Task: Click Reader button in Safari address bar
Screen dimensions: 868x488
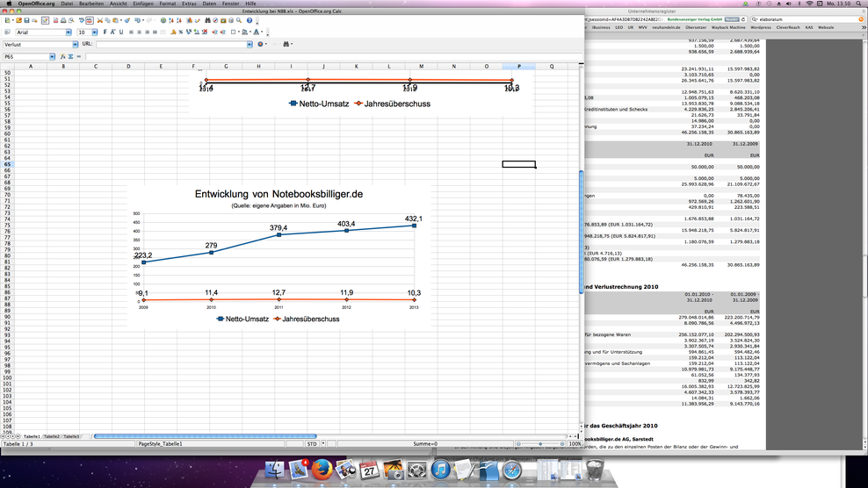Action: pyautogui.click(x=731, y=19)
